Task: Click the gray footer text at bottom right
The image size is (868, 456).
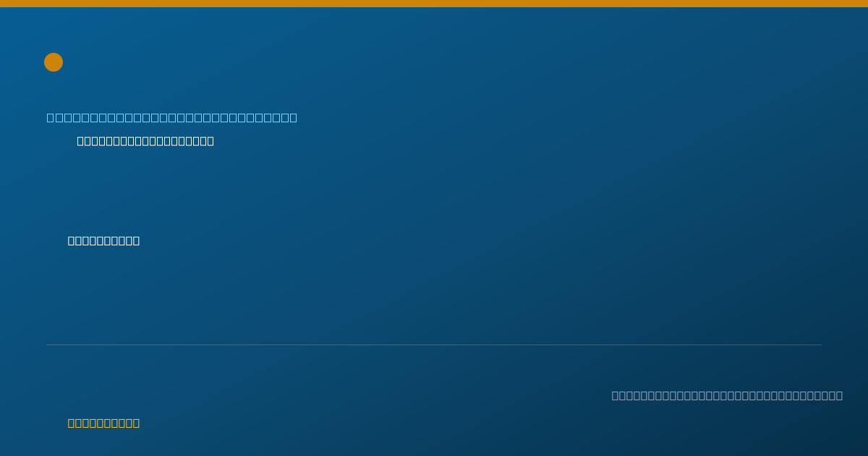Action: click(727, 395)
